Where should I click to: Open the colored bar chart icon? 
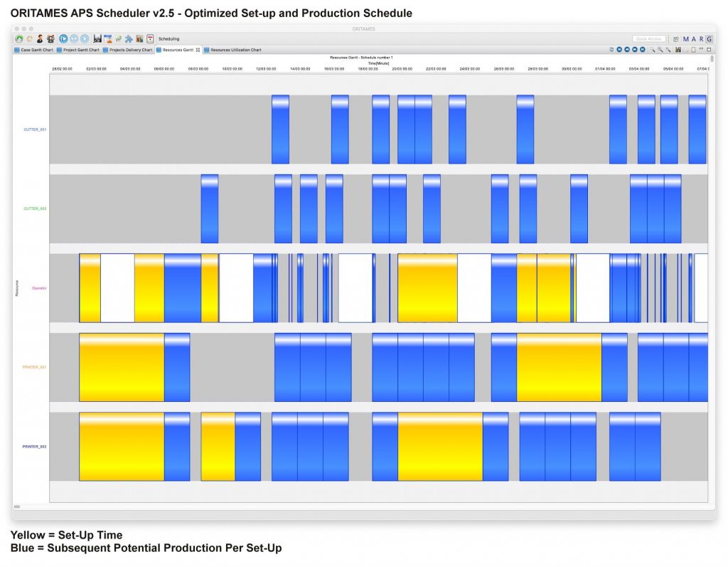(x=139, y=39)
